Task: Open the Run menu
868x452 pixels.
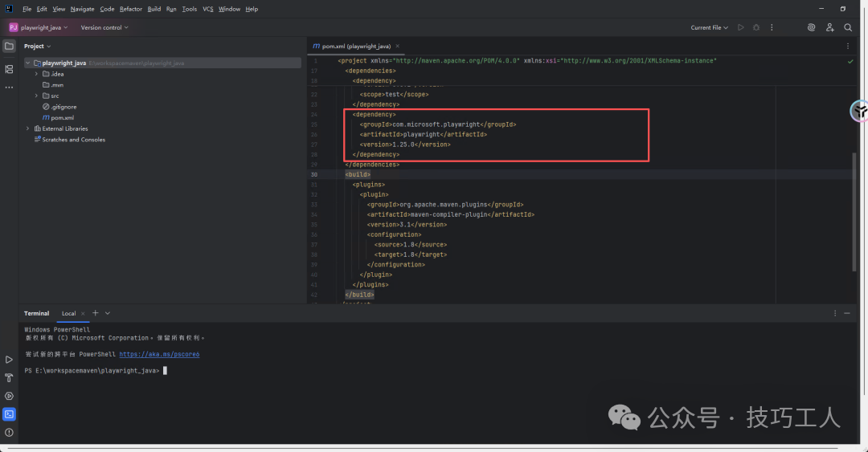Action: coord(171,9)
